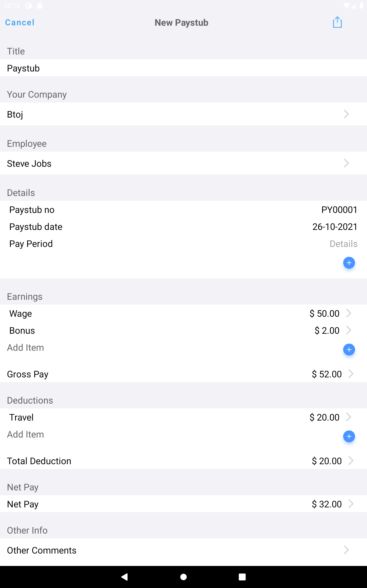This screenshot has height=588, width=367.
Task: Expand Wage earning entry chevron
Action: pos(349,313)
